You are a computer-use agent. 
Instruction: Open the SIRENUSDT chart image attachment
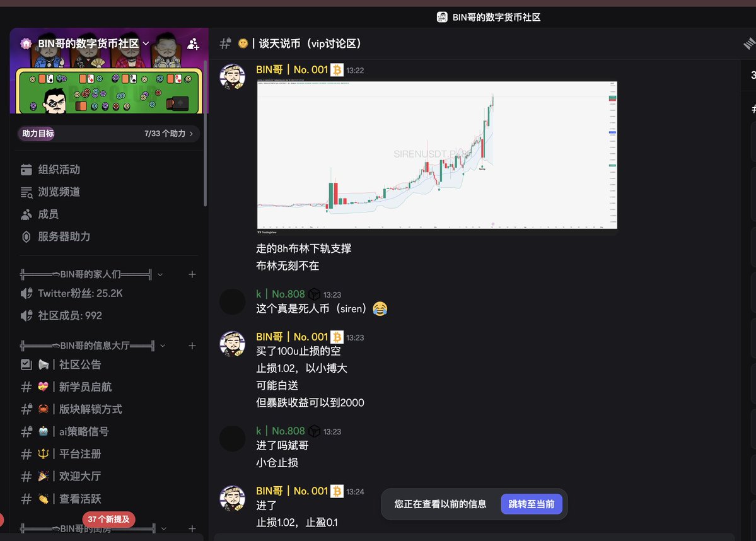[x=437, y=155]
